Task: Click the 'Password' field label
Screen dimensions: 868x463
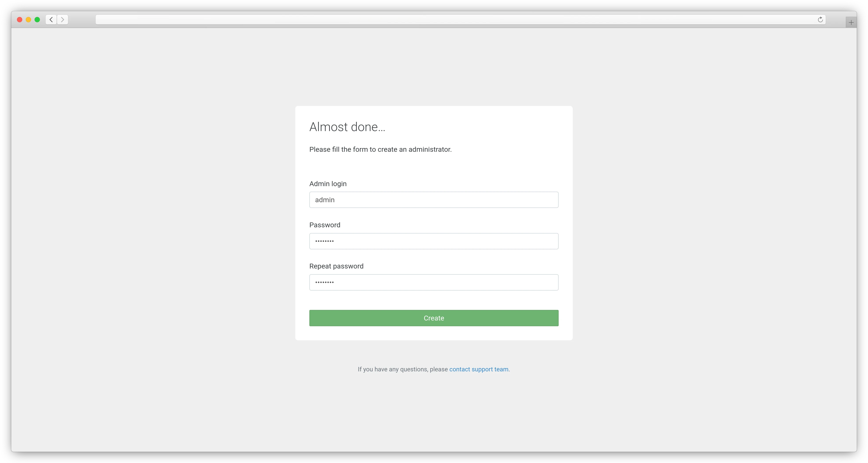Action: pos(325,225)
